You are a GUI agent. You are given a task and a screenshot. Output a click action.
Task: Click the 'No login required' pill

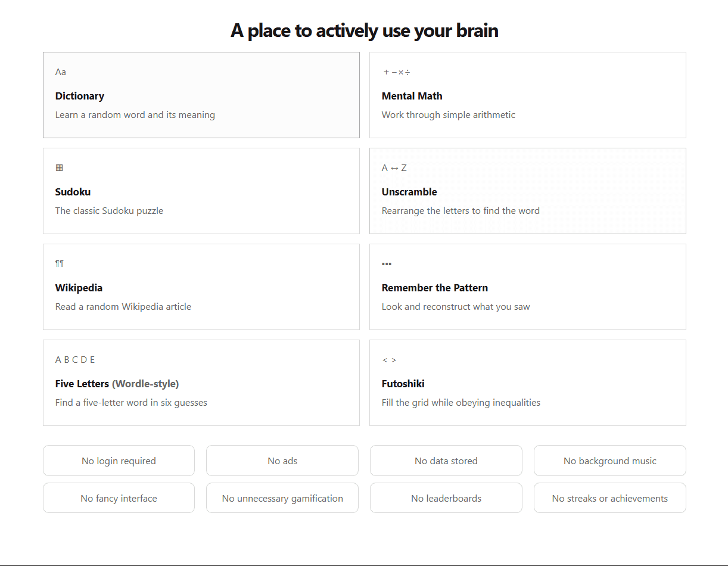119,461
